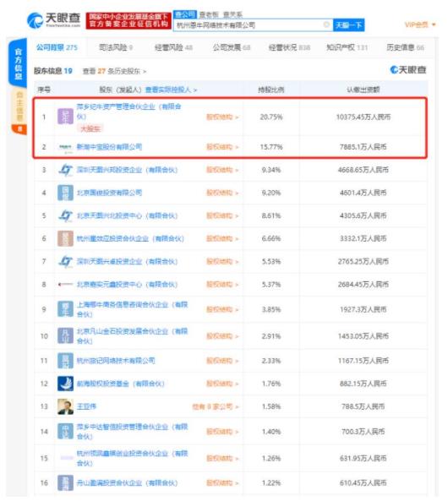Image resolution: width=448 pixels, height=501 pixels.
Task: Open the 王亚伟 shareholder link
Action: [x=86, y=406]
